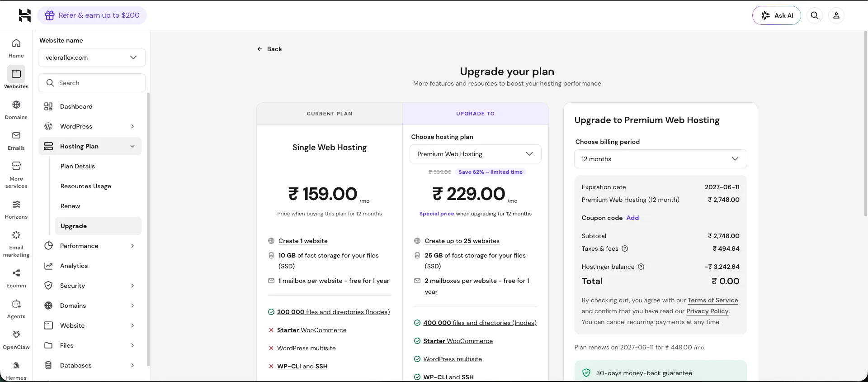Open the veloraflex.com website dropdown
Screen dimensions: 868x382
[92, 57]
